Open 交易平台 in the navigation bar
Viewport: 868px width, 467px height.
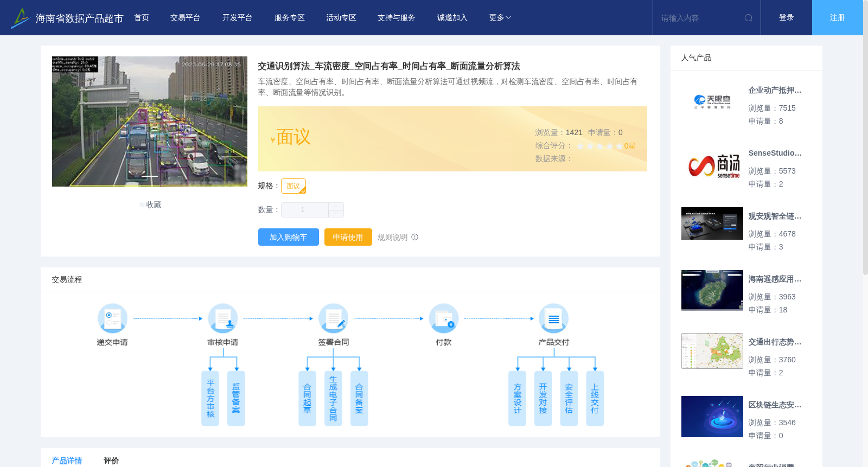pos(186,18)
